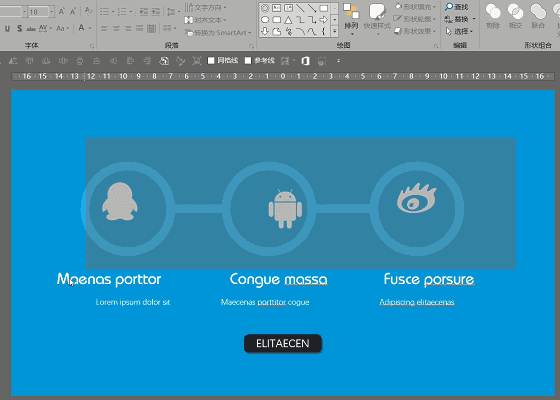Click 剪除 subtract shapes button

tap(493, 16)
